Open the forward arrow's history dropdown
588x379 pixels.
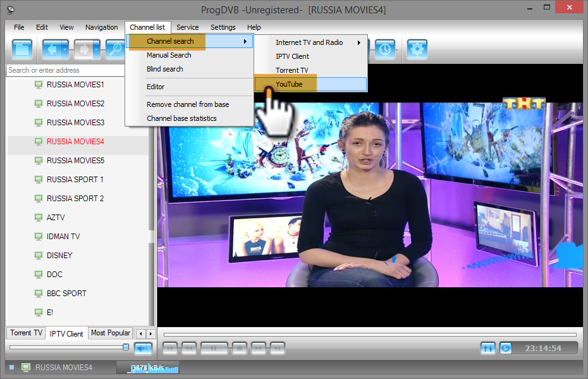tap(97, 49)
